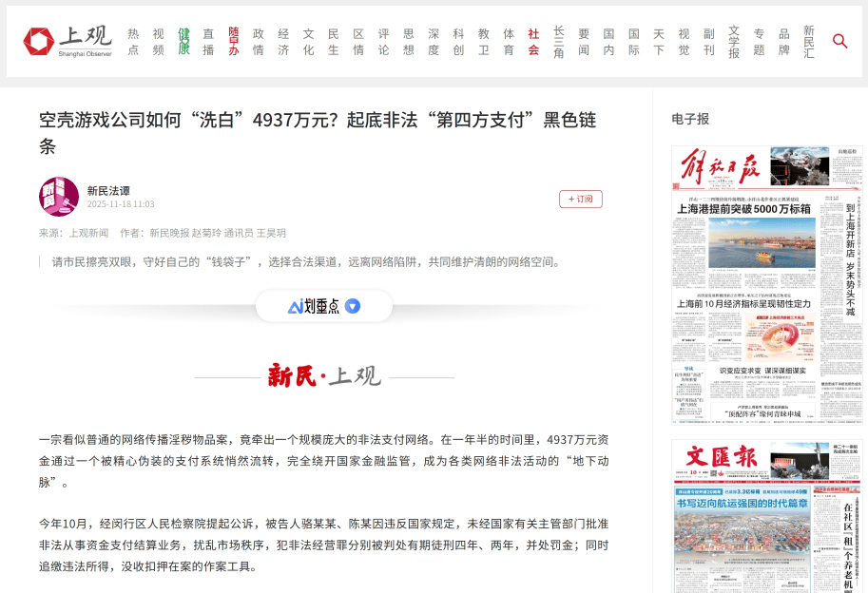Open the 长三角 section
Viewport: 868px width, 593px height.
[559, 42]
